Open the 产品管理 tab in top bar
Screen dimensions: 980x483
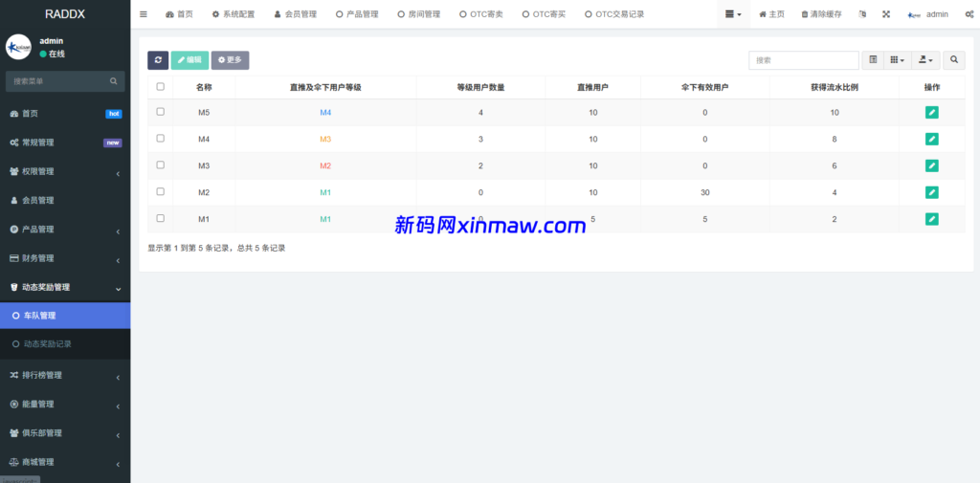click(x=357, y=14)
